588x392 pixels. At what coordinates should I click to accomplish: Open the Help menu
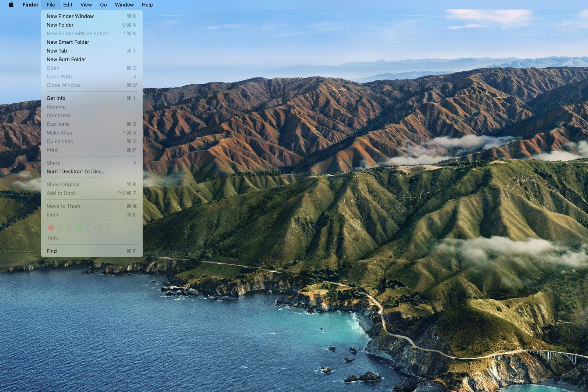[x=147, y=5]
